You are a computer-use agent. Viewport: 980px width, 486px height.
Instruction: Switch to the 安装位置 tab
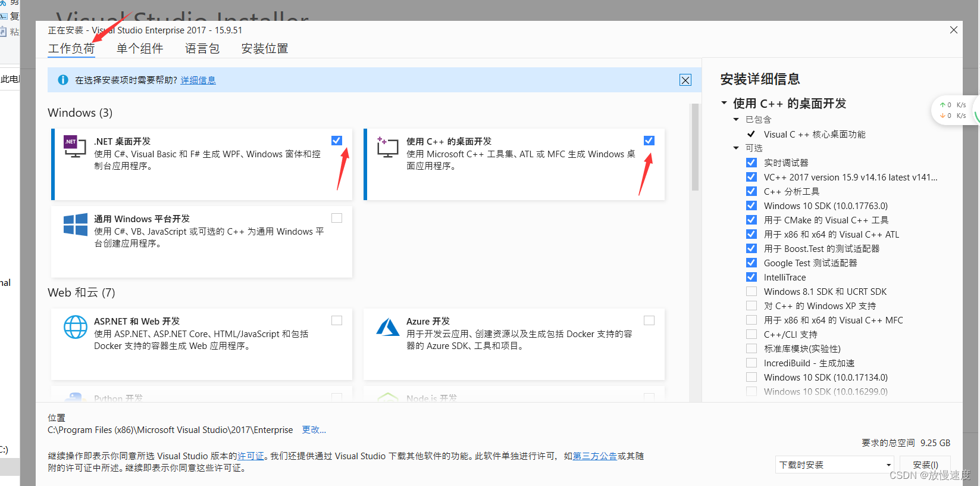[x=265, y=49]
